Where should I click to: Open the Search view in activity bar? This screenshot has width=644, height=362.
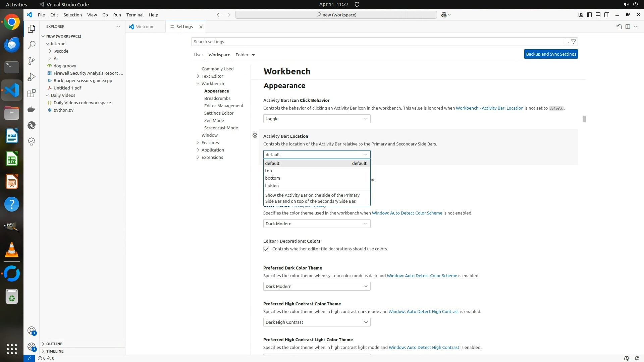click(32, 45)
